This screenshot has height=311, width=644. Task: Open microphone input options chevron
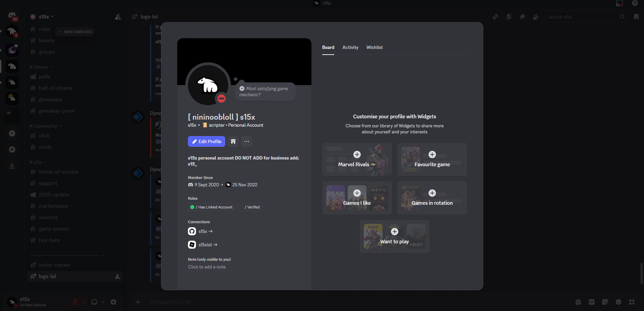click(x=84, y=302)
